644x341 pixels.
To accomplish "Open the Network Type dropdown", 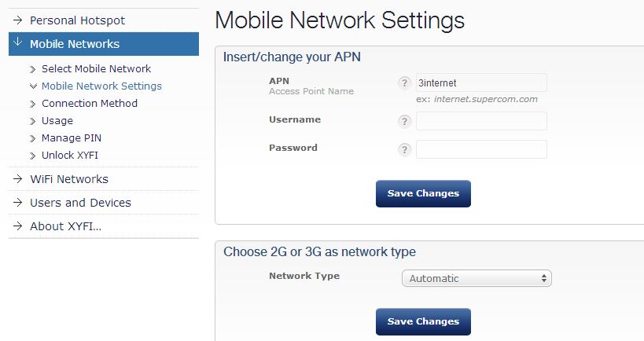I will 477,278.
